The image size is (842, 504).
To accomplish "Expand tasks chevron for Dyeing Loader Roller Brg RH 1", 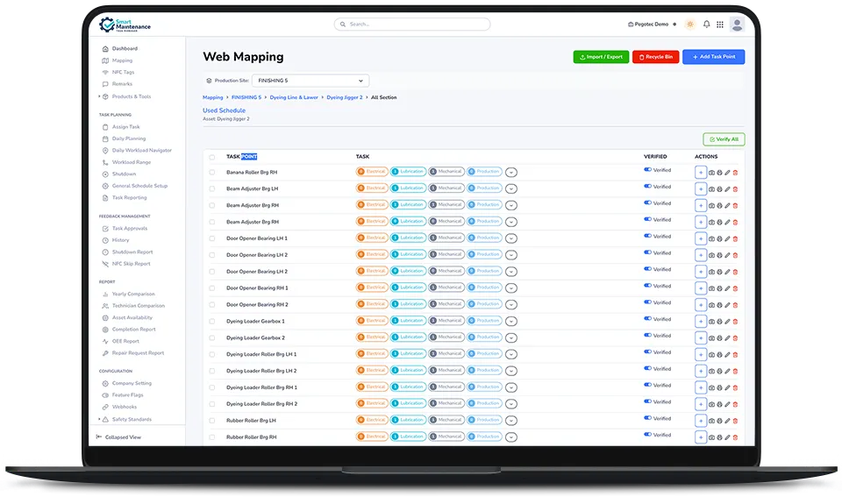I will (511, 387).
